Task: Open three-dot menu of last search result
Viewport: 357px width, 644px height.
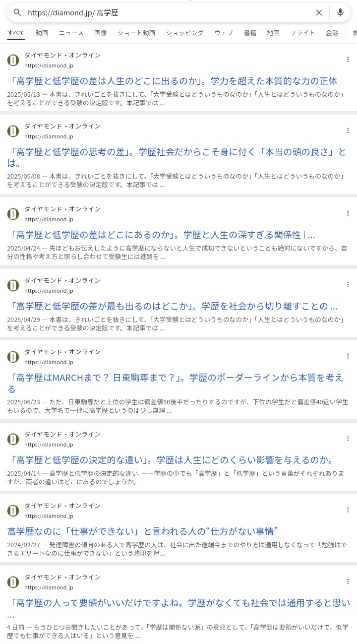Action: coord(348,581)
